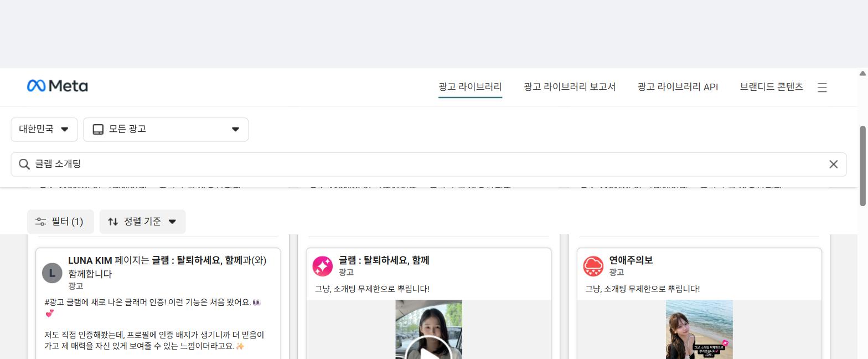Screen dimensions: 868x359
Task: Expand 정렬 기준 sort dropdown
Action: [x=142, y=222]
